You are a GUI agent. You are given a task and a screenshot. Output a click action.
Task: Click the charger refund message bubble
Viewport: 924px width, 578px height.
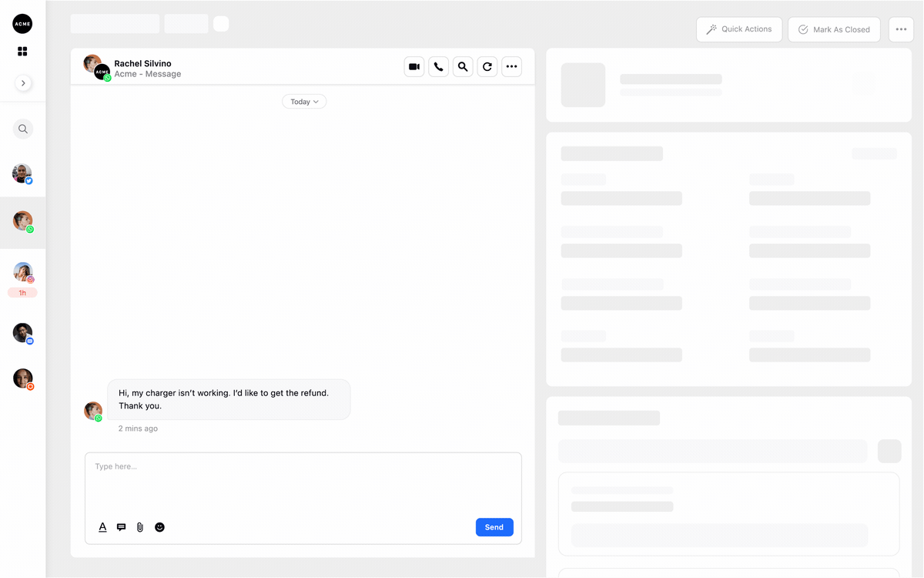[229, 399]
